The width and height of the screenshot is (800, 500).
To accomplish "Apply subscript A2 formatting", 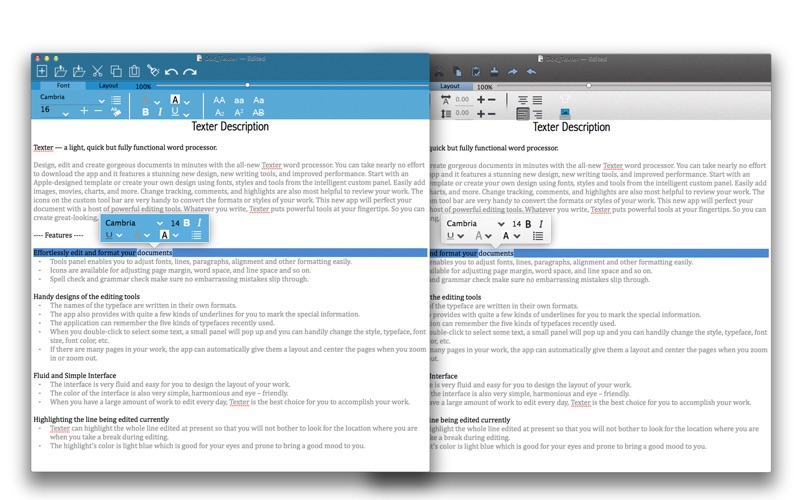I will point(219,112).
